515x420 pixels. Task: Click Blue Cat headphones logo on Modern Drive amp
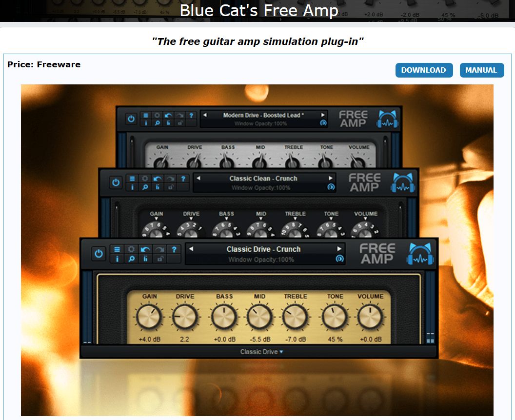point(388,119)
